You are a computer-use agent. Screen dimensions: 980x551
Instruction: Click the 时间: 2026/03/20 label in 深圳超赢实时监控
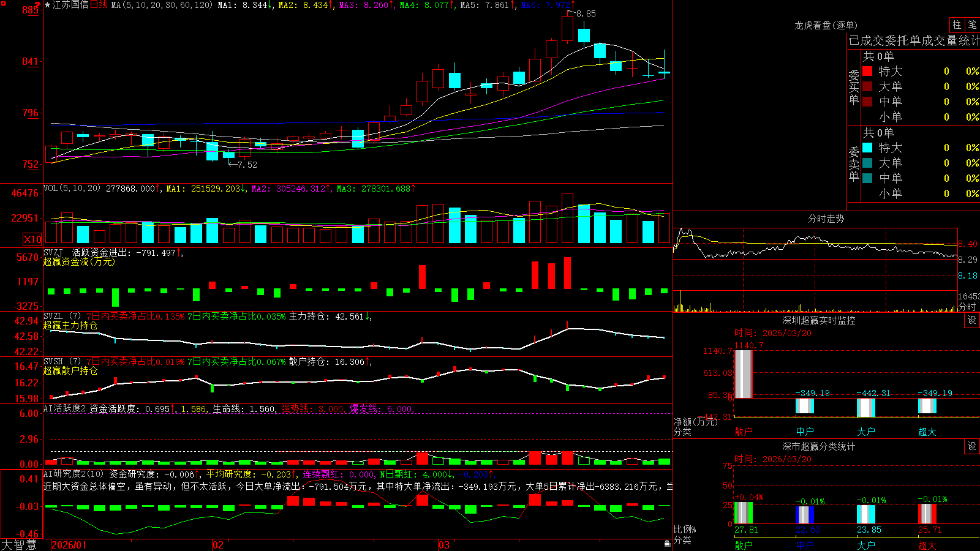tap(773, 333)
